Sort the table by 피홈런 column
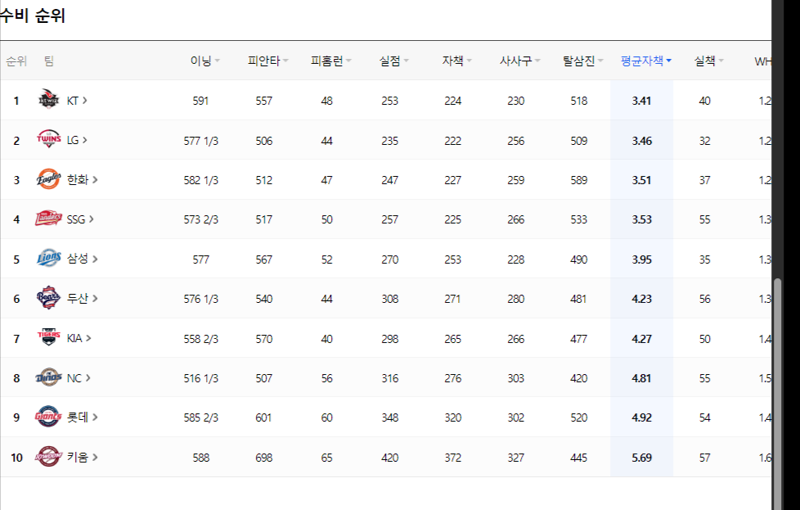 coord(331,61)
